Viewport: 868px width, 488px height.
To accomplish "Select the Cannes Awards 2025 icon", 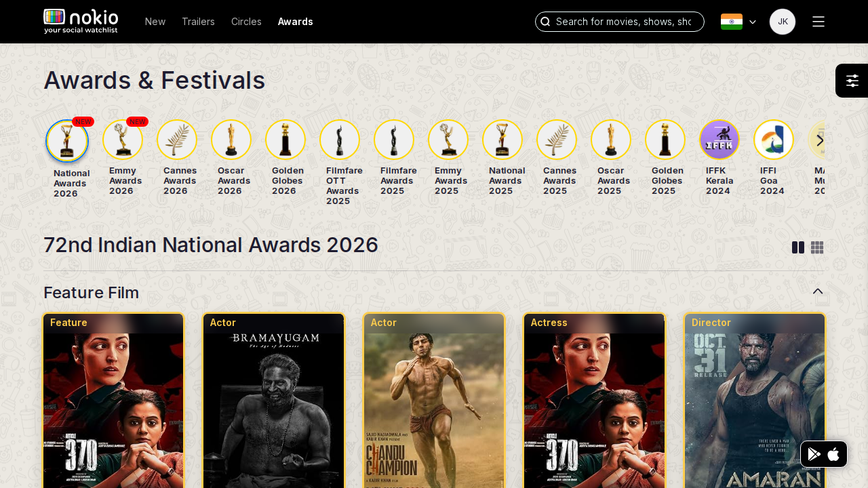I will tap(557, 140).
